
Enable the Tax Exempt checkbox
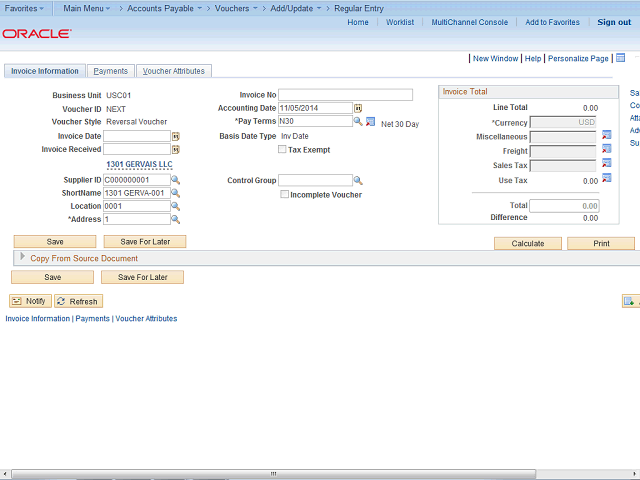point(281,150)
